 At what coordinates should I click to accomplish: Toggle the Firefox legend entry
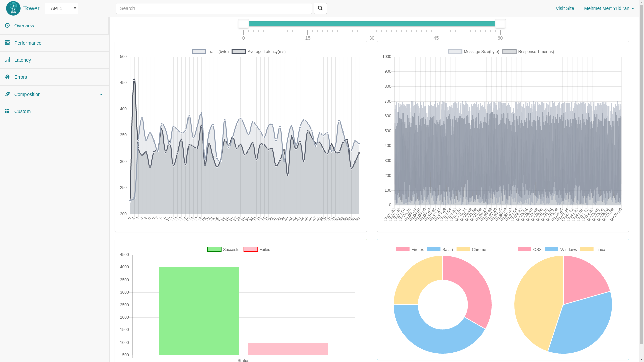pos(410,250)
